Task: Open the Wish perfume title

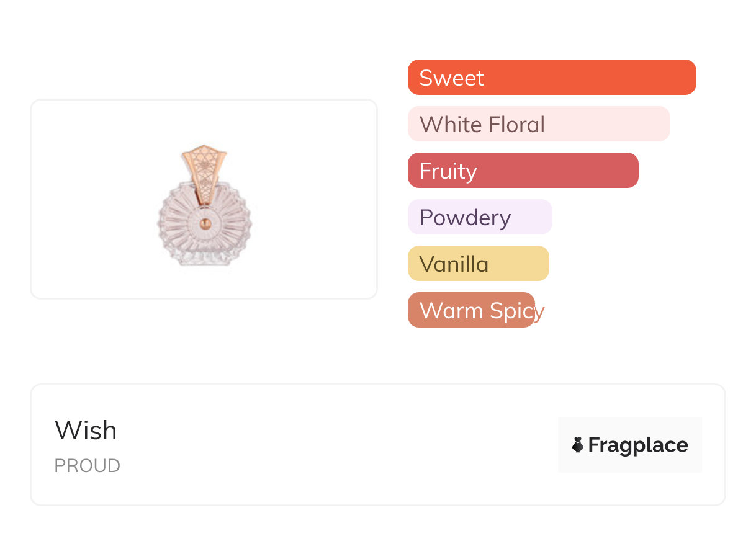Action: [x=86, y=431]
